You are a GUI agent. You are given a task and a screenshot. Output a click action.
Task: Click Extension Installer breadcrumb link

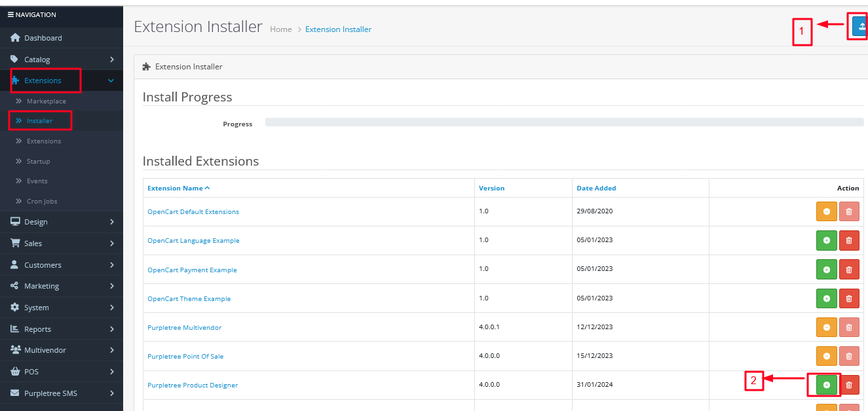tap(339, 29)
